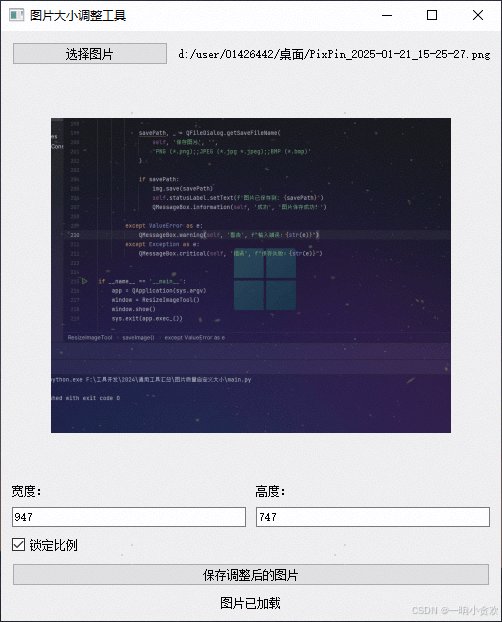Click the app icon in the title bar
502x622 pixels.
[x=16, y=15]
